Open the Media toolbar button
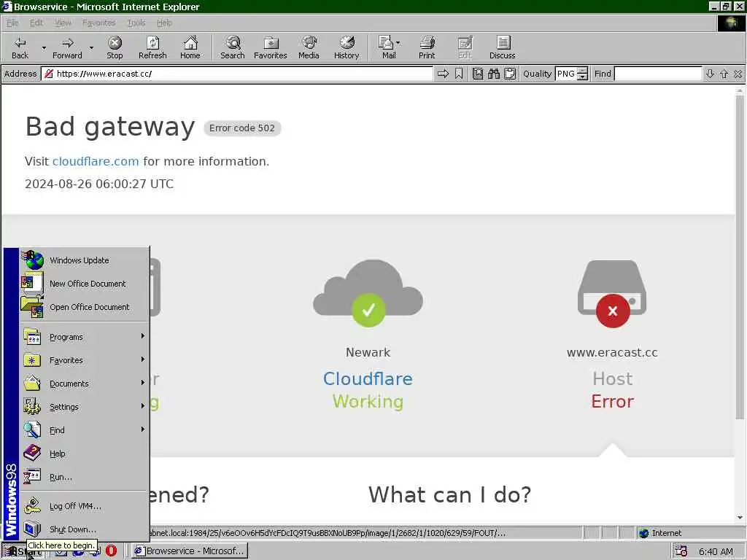 point(309,47)
